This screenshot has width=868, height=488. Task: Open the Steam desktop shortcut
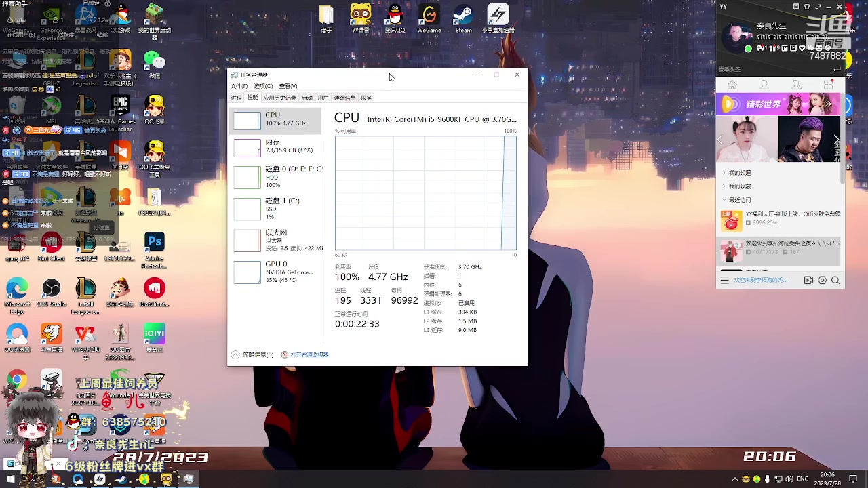pos(464,20)
